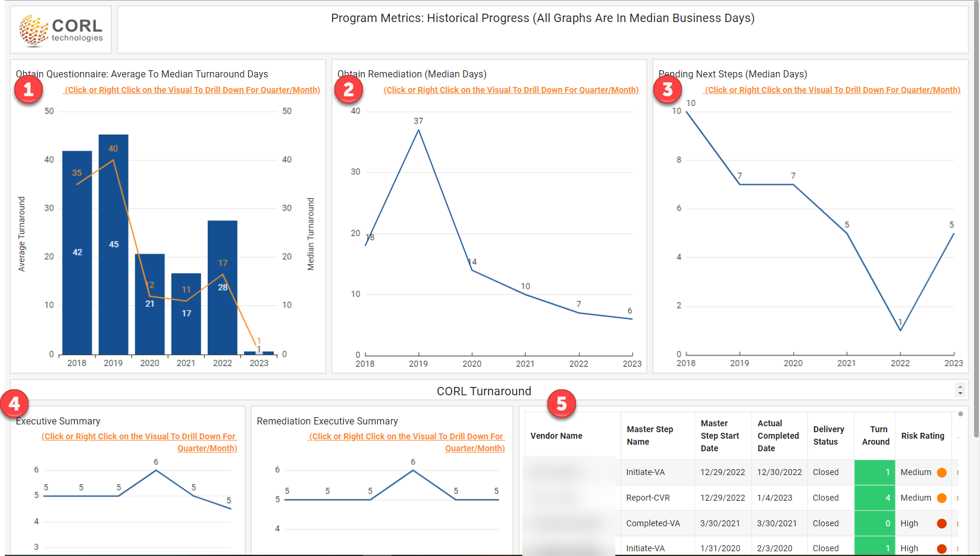Select the 2019 bar showing 45

tap(114, 245)
